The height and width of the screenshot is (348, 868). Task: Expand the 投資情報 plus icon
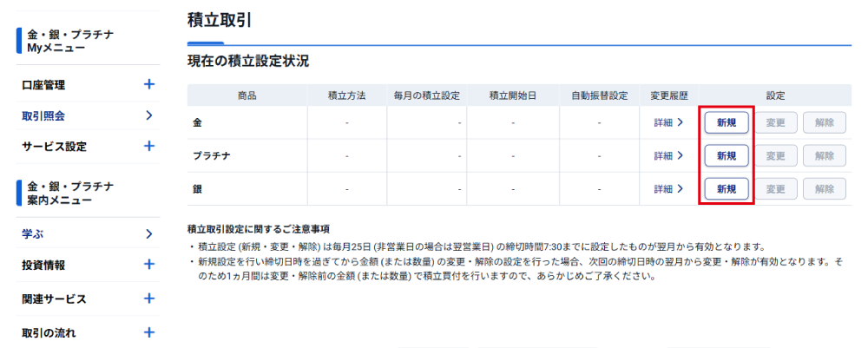(148, 265)
